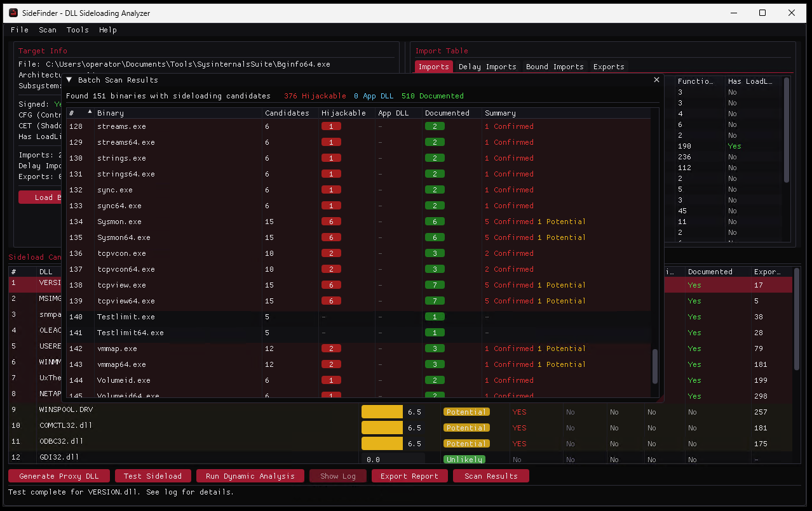
Task: Select the Testlimit64.exe row
Action: click(x=359, y=333)
